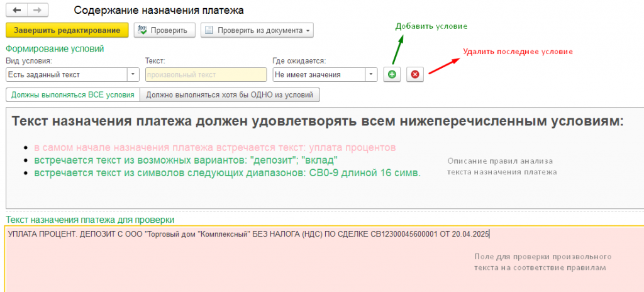The height and width of the screenshot is (292, 644).
Task: Click the произвольный текст input field
Action: click(x=206, y=74)
